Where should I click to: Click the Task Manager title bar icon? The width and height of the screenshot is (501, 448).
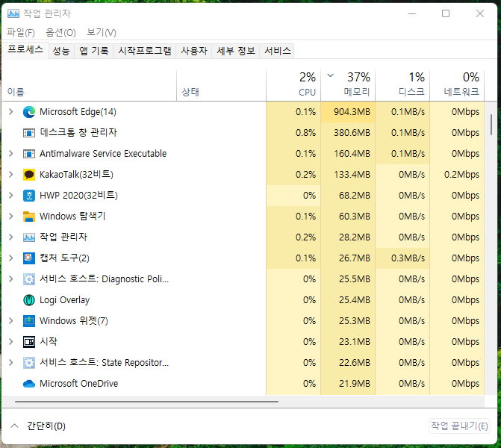click(13, 13)
